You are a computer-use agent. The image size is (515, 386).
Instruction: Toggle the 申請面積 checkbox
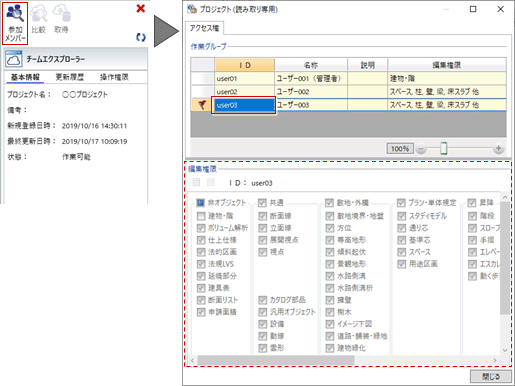[201, 312]
